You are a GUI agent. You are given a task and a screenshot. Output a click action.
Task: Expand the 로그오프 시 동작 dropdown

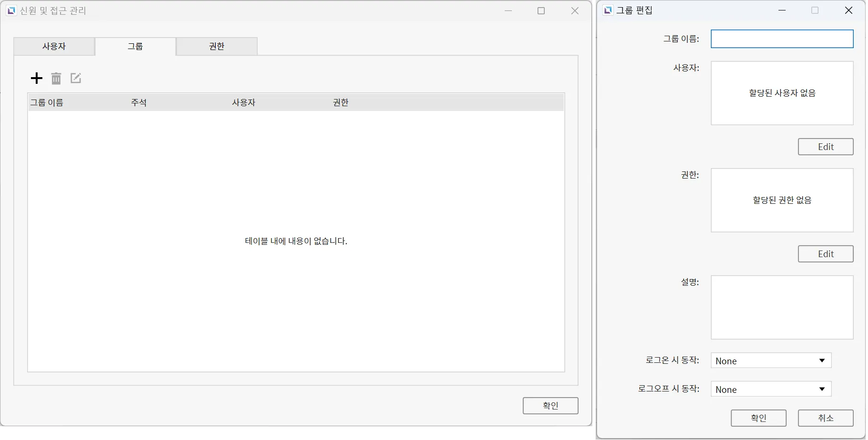click(x=771, y=390)
